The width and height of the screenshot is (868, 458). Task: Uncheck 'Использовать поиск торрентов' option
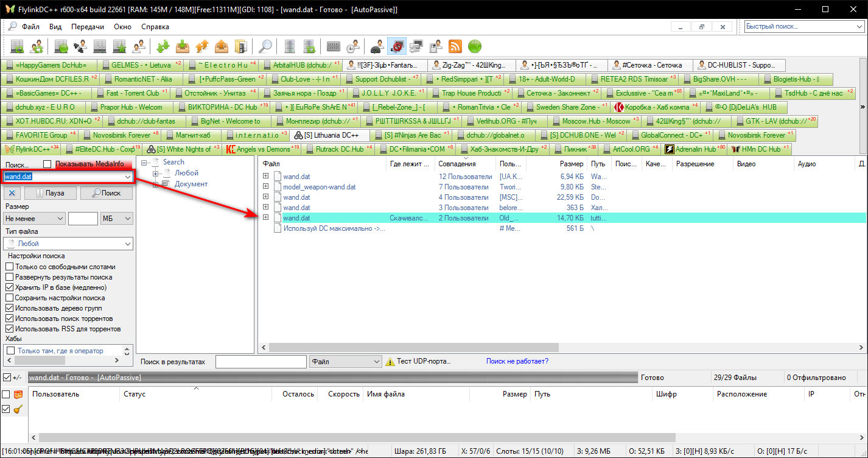10,319
